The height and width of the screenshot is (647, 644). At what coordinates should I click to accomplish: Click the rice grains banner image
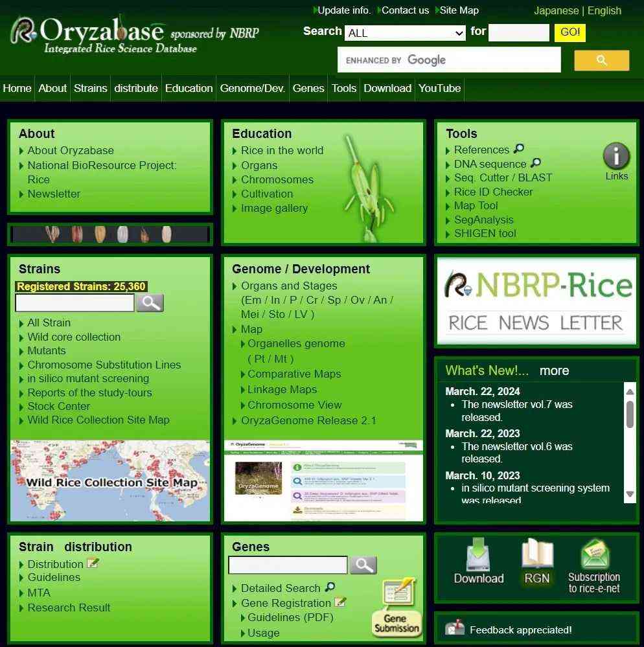(110, 234)
